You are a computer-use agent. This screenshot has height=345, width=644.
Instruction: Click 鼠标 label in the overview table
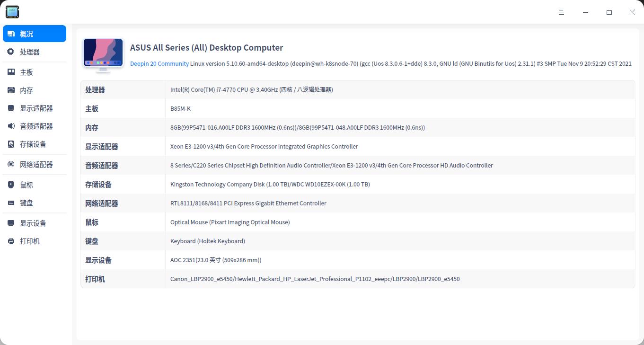coord(92,222)
